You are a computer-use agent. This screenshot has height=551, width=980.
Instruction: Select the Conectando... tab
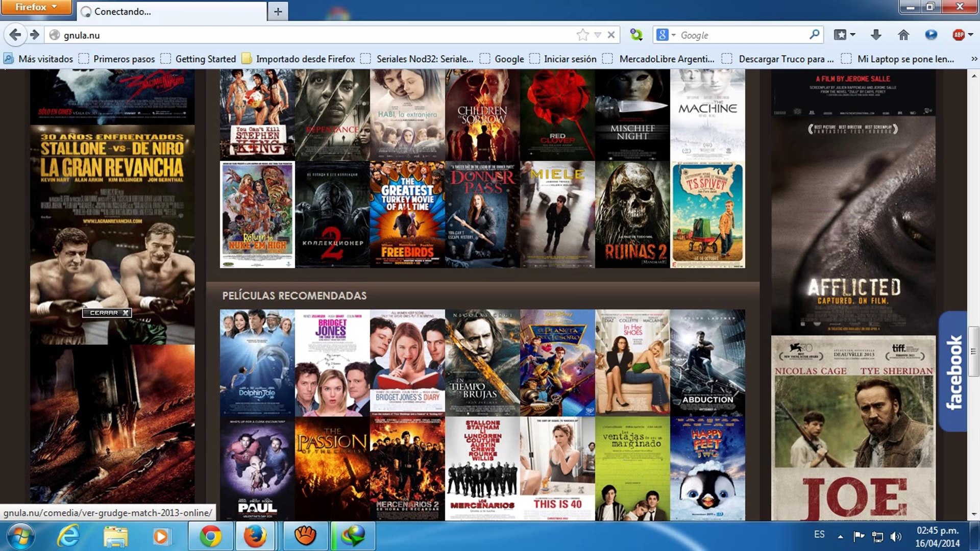tap(171, 11)
